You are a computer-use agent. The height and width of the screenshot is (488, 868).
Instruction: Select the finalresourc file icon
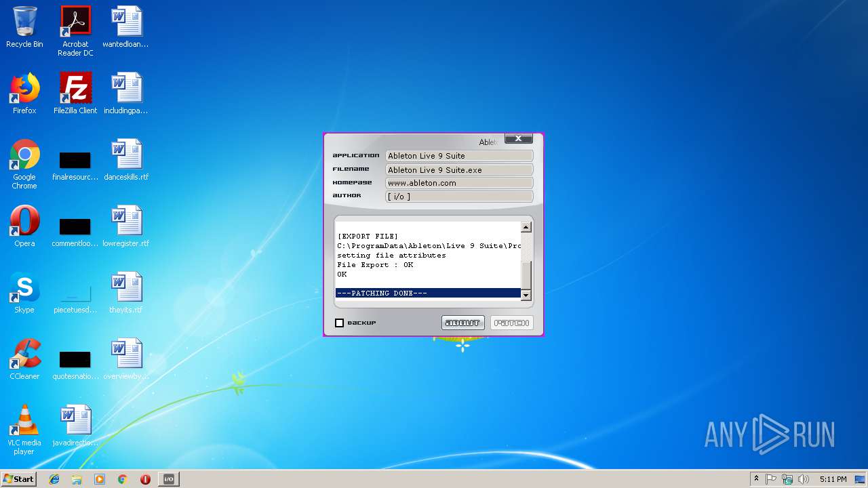pyautogui.click(x=75, y=165)
